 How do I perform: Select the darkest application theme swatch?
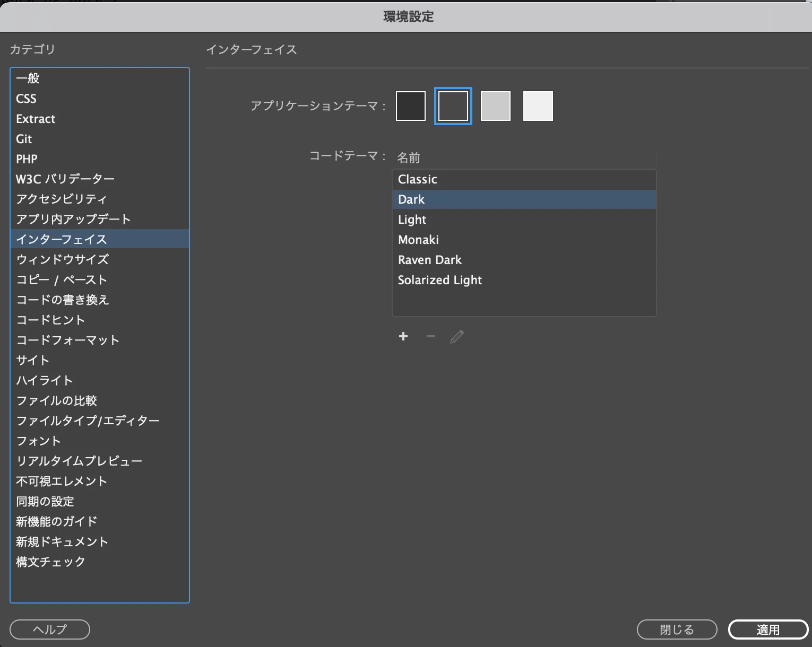click(411, 106)
